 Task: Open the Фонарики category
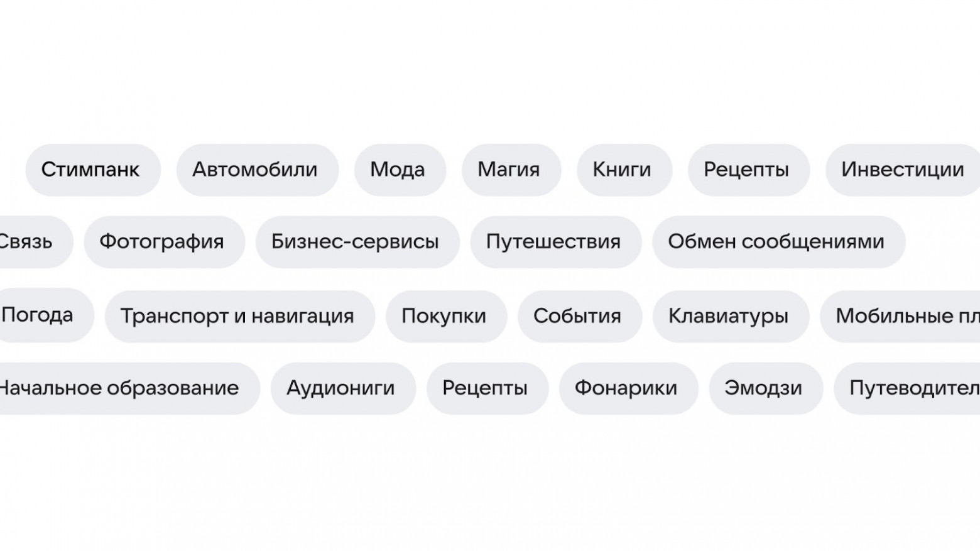point(626,388)
